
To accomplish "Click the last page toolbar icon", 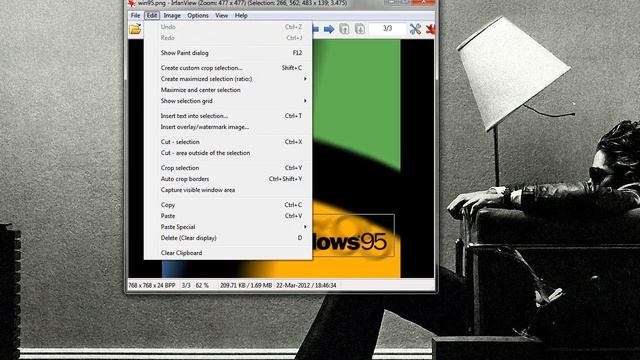I will 360,29.
